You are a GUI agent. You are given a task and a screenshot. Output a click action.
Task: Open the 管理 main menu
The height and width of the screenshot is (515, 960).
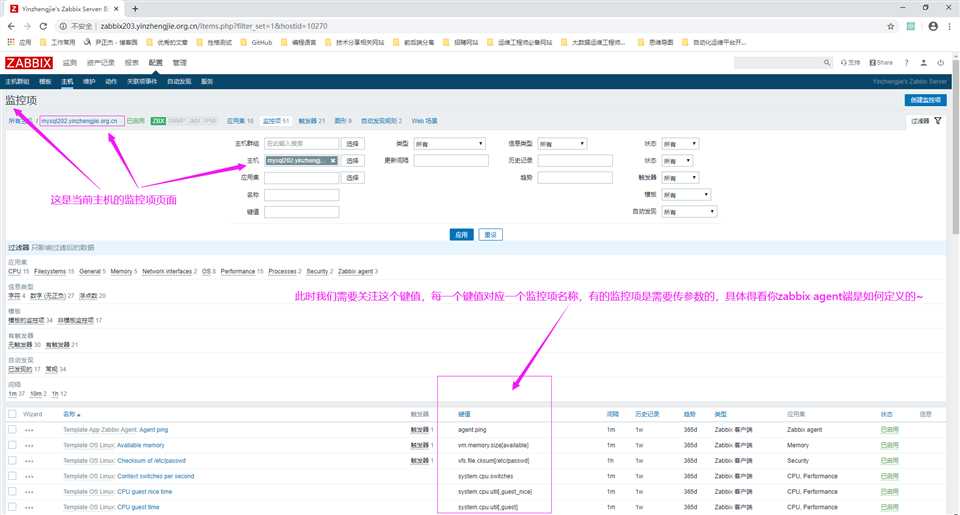(179, 62)
